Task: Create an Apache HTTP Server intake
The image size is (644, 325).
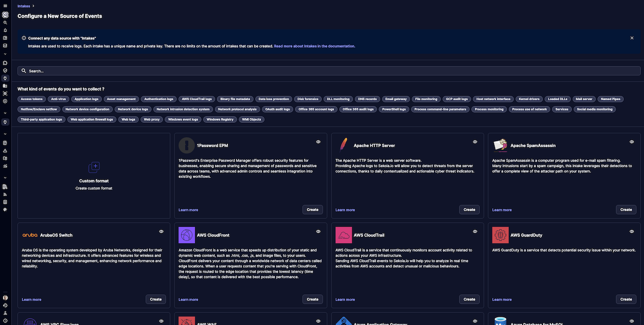Action: click(x=469, y=210)
